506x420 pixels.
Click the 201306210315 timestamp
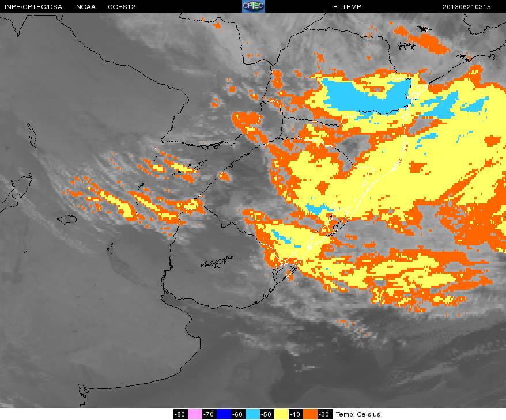click(466, 7)
